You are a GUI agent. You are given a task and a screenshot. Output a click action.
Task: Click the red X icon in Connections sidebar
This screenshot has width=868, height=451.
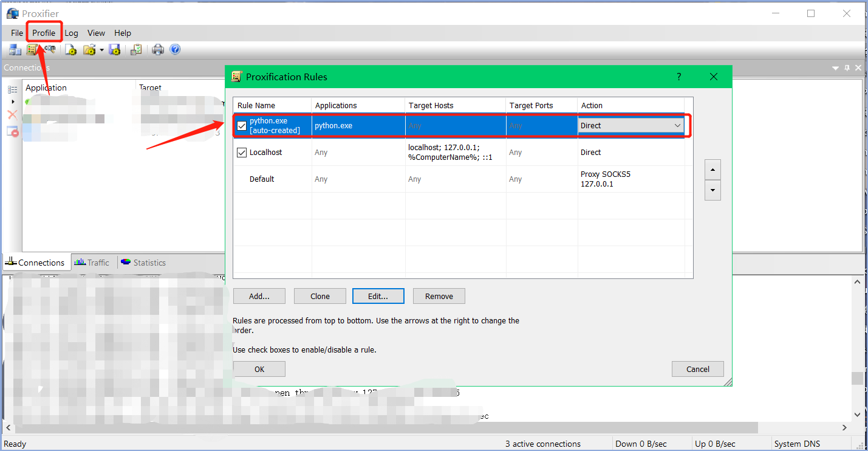[12, 115]
